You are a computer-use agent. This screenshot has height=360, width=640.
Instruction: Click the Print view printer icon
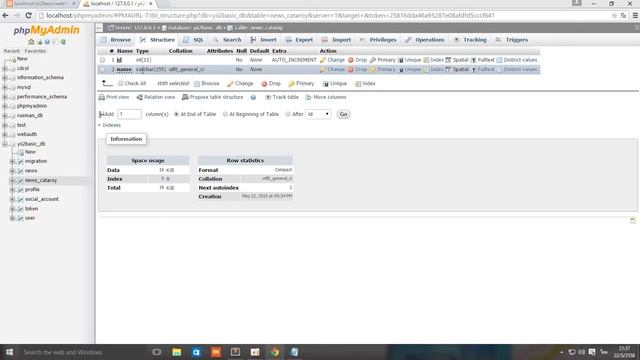(102, 97)
